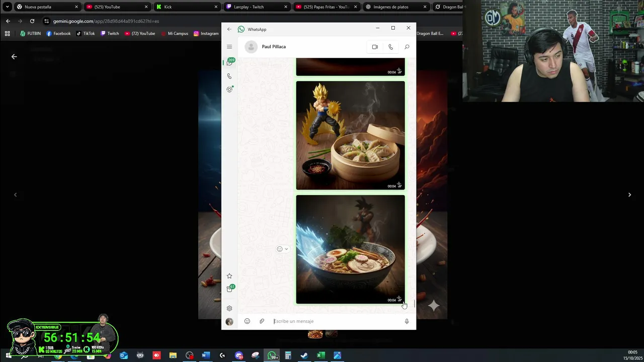Open archived chats icon with 61 badge
Viewport: 644px width, 362px height.
230,289
